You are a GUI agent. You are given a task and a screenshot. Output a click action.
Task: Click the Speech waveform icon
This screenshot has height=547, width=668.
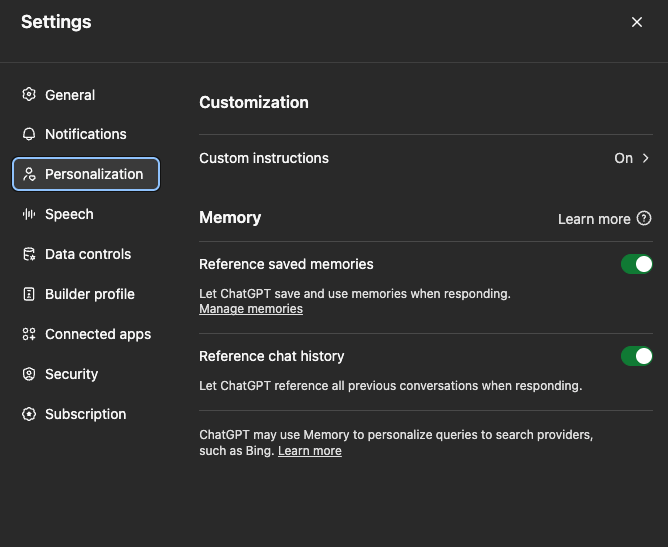click(x=29, y=214)
